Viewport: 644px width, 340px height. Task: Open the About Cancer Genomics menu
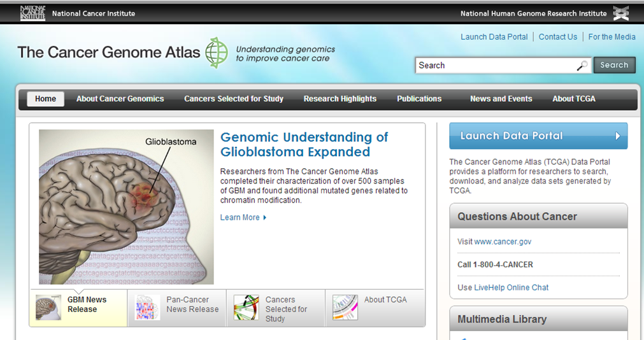pos(120,99)
